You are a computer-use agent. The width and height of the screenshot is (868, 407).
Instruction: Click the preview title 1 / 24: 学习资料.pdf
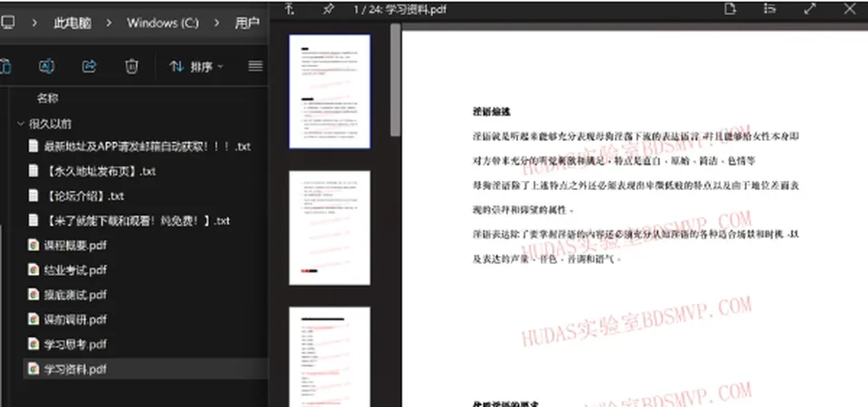tap(400, 9)
